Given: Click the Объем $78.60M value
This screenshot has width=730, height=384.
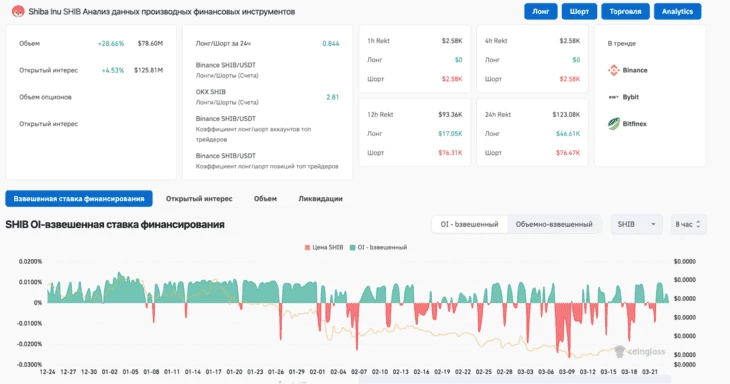Looking at the screenshot, I should tap(150, 44).
